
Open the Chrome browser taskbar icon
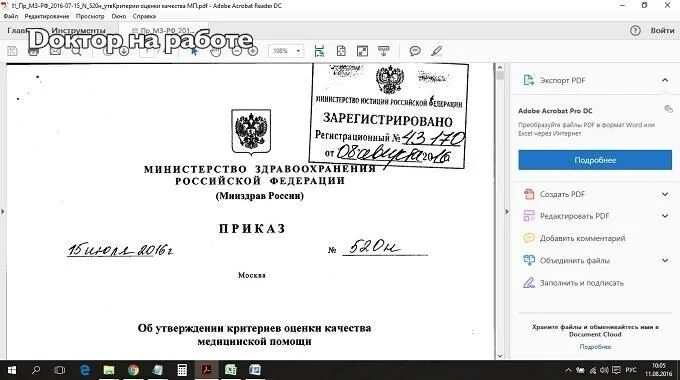133,370
